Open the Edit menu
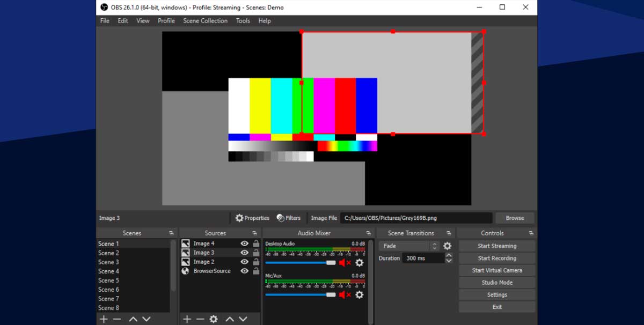Viewport: 644px width, 325px height. 123,21
